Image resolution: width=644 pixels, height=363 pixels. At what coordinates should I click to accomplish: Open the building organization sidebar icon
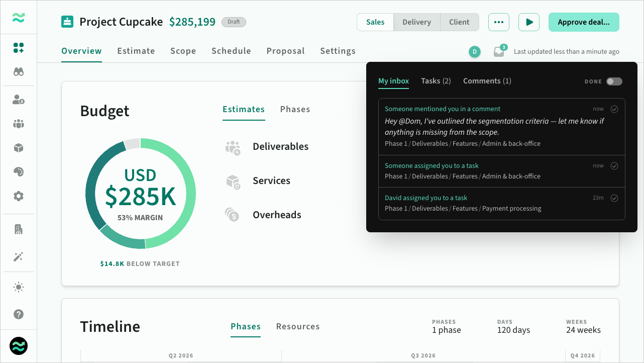click(19, 230)
